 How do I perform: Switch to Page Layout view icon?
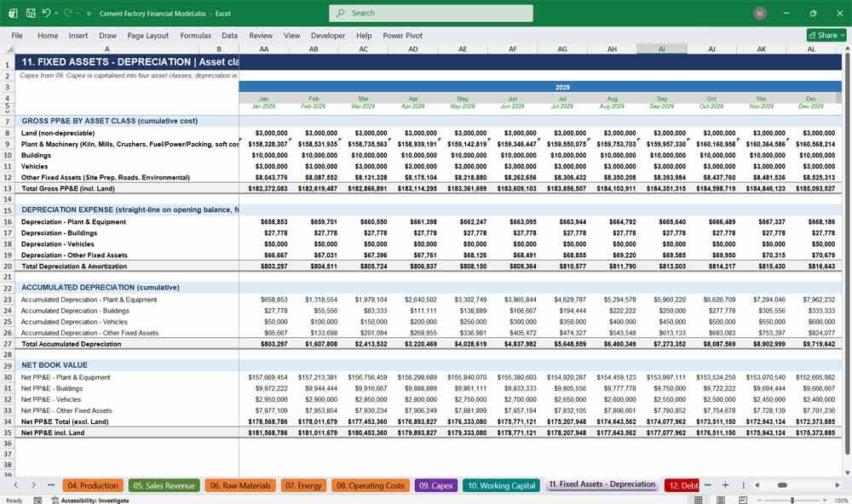721,501
